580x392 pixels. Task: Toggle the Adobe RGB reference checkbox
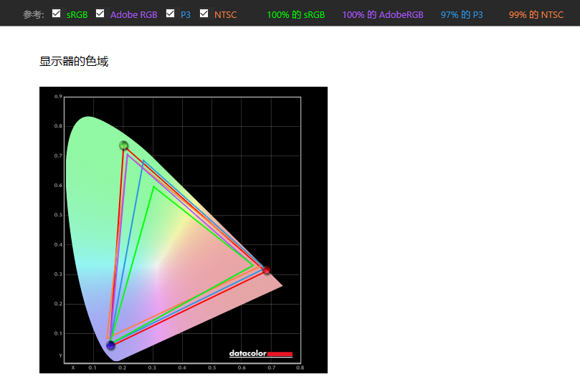(100, 14)
